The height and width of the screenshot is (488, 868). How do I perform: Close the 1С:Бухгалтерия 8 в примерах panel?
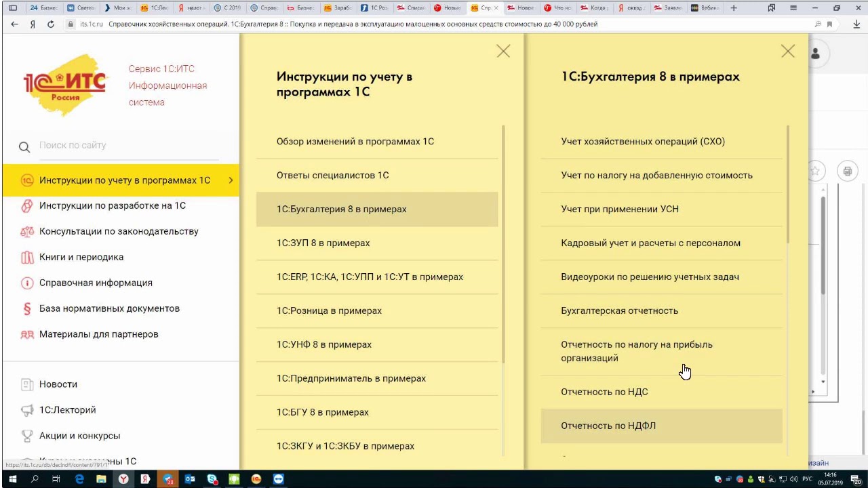click(x=788, y=51)
